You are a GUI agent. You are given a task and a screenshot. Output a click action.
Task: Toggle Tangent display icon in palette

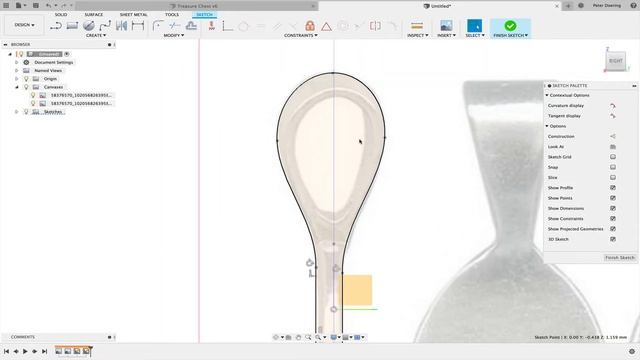[x=613, y=116]
